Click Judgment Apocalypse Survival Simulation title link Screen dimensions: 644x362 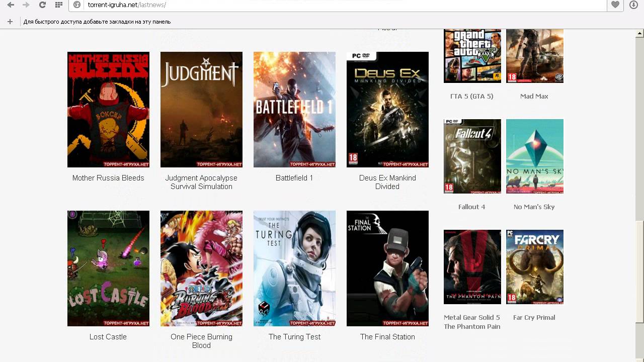pos(201,182)
